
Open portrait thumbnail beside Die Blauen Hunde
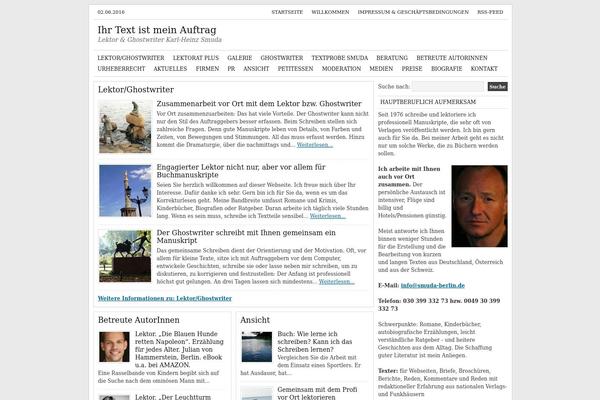114,347
